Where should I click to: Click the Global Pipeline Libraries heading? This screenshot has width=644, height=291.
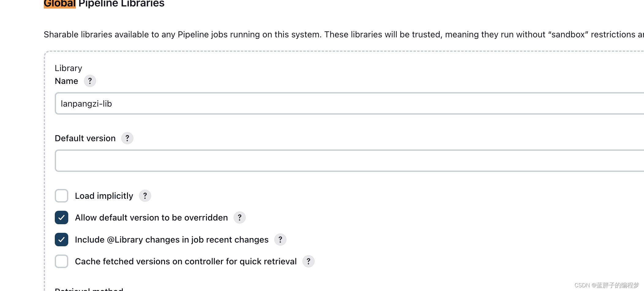(x=104, y=4)
